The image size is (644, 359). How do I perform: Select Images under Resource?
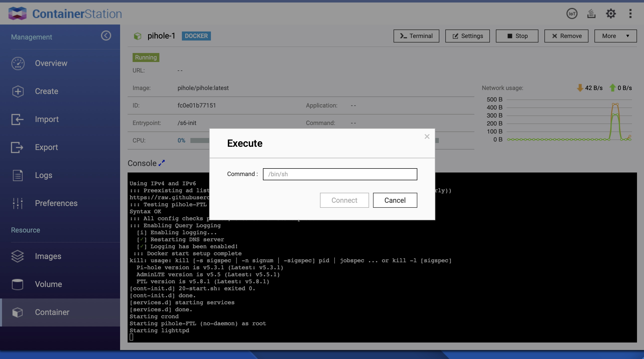tap(48, 256)
